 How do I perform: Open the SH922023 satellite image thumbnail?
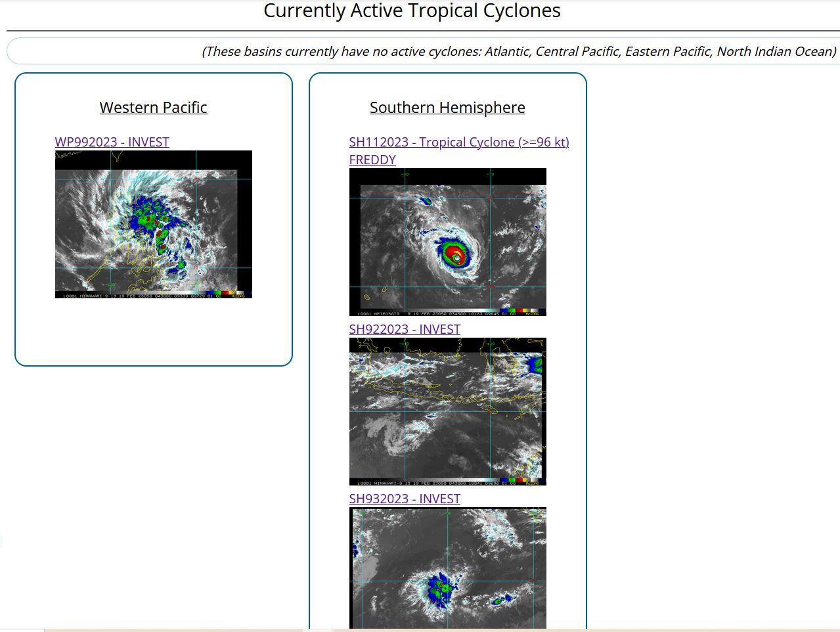point(447,411)
